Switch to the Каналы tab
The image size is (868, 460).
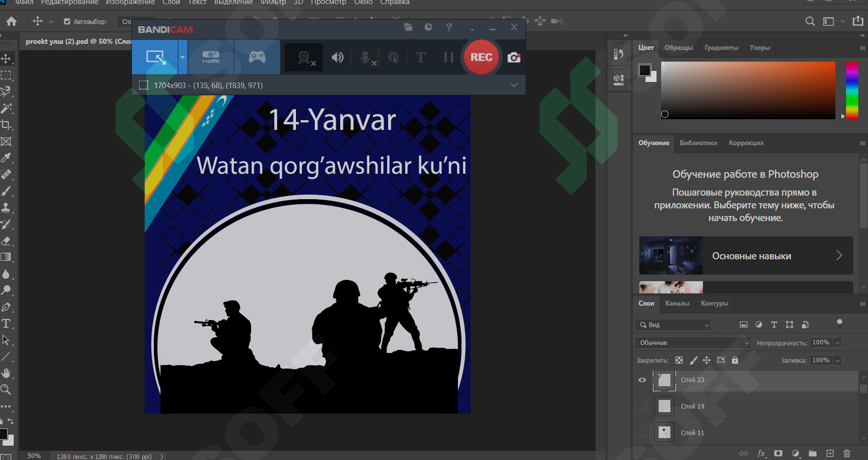[677, 304]
